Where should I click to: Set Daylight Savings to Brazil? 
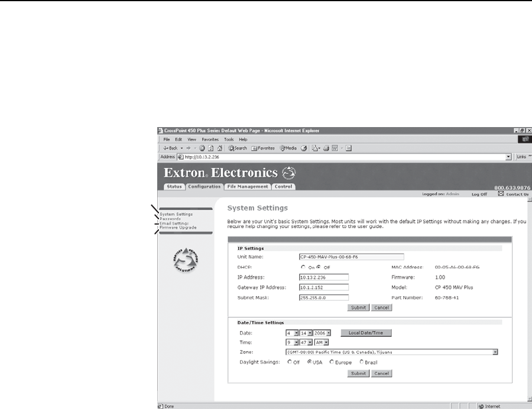point(361,362)
